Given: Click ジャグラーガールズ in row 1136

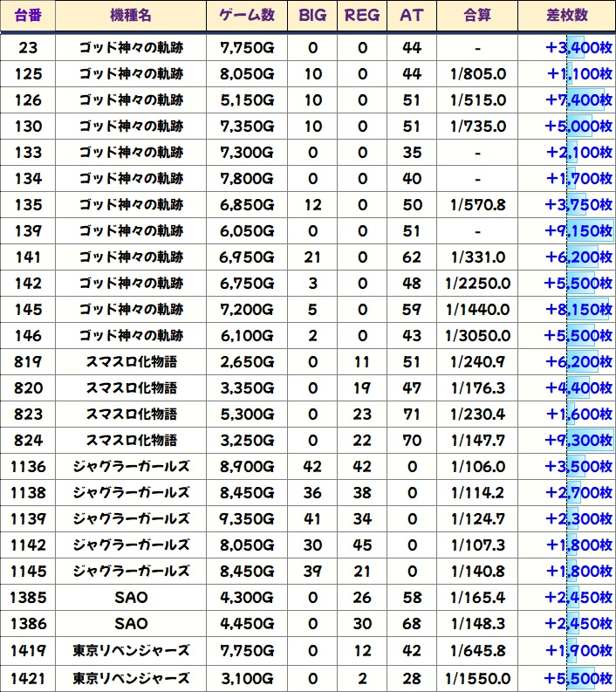Looking at the screenshot, I should 131,467.
